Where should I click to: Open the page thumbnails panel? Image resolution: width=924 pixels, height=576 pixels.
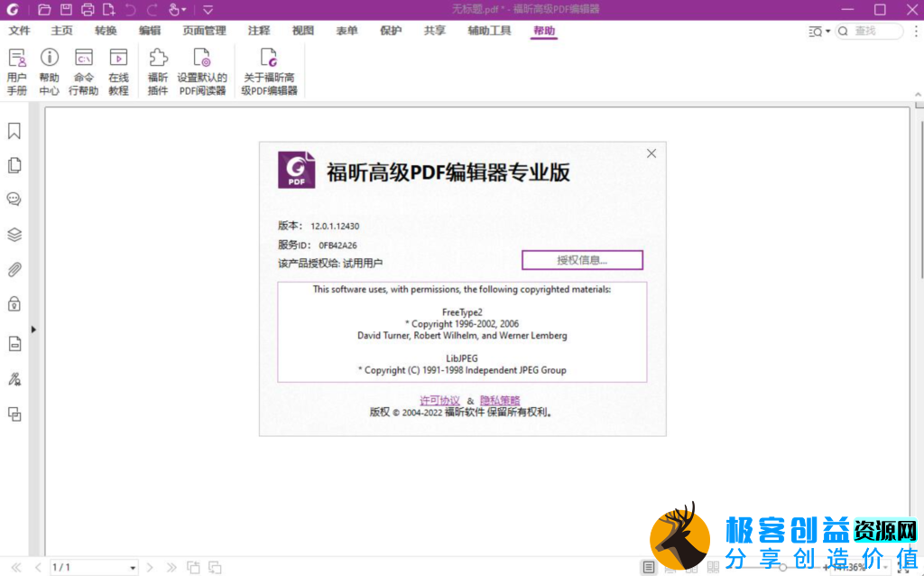[x=14, y=163]
